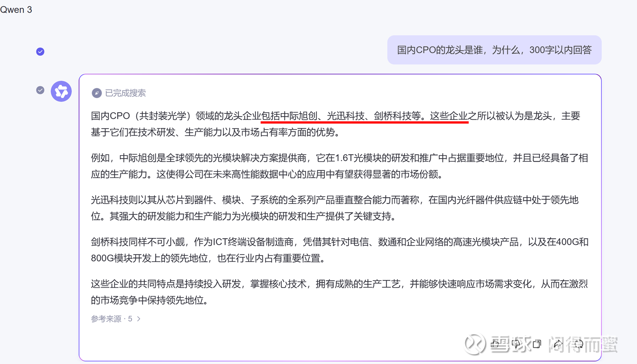Click the paragraph starting 例如，中际旭创
637x364 pixels.
tap(340, 166)
